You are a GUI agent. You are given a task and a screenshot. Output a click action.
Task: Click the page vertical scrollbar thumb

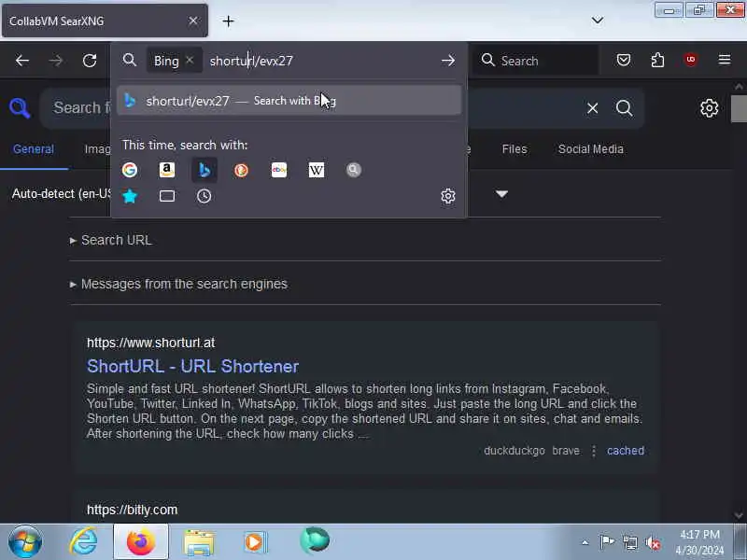(x=739, y=108)
